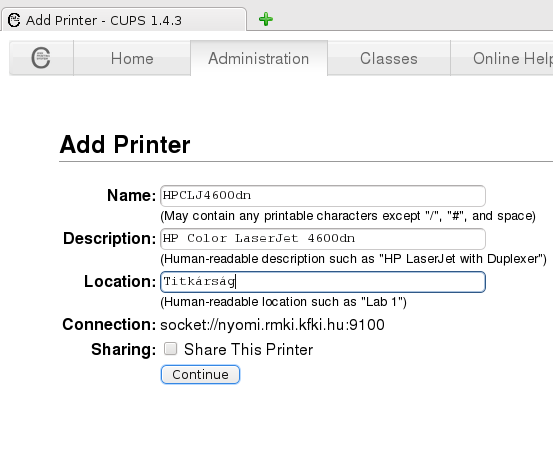Go to the Home tab
The image size is (553, 475).
click(x=132, y=58)
